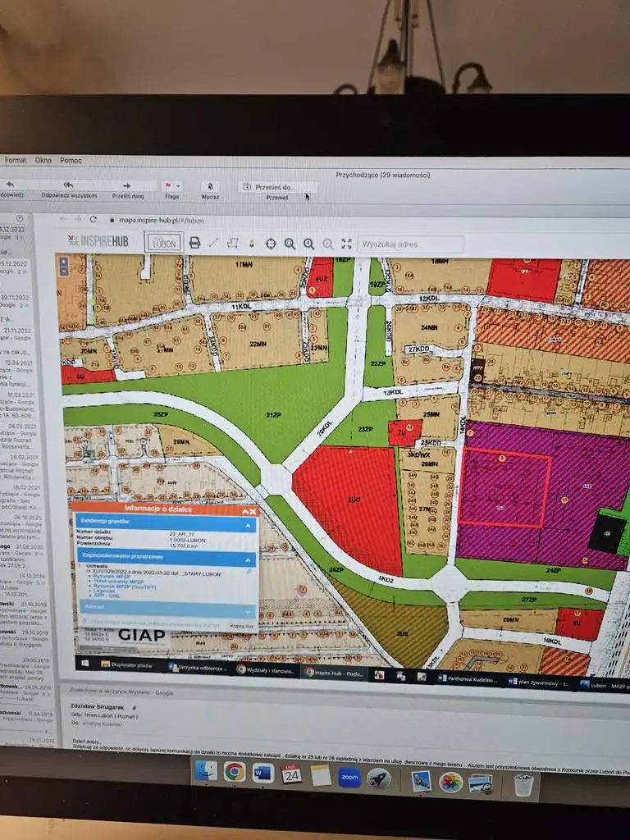Click the print icon in map toolbar
The image size is (630, 840).
(194, 243)
